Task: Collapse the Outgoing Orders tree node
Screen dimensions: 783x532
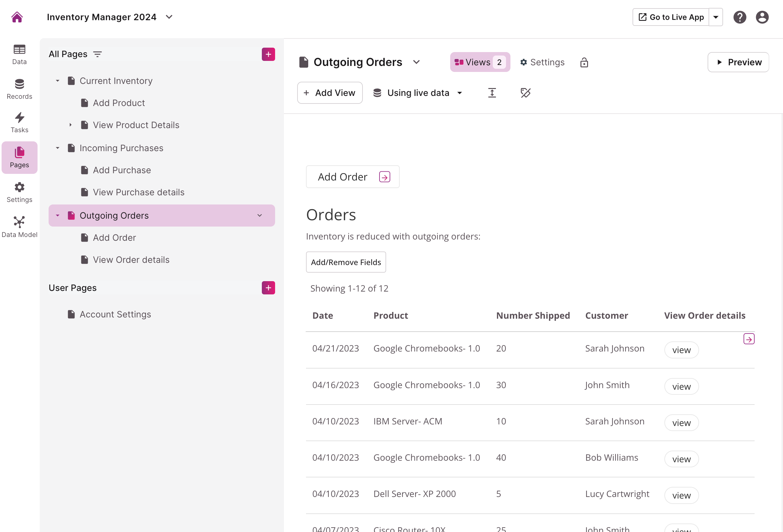Action: [x=58, y=215]
